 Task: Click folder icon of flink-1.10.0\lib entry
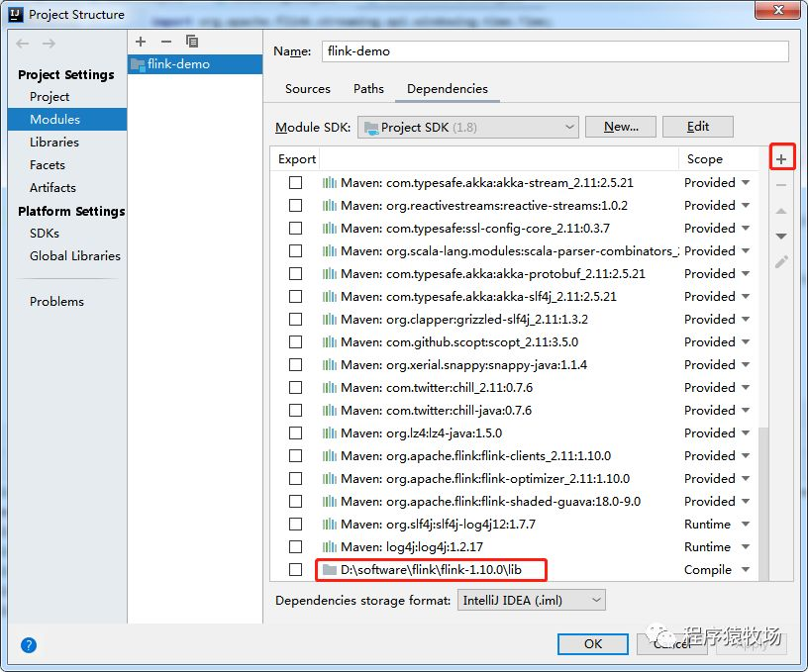tap(330, 569)
